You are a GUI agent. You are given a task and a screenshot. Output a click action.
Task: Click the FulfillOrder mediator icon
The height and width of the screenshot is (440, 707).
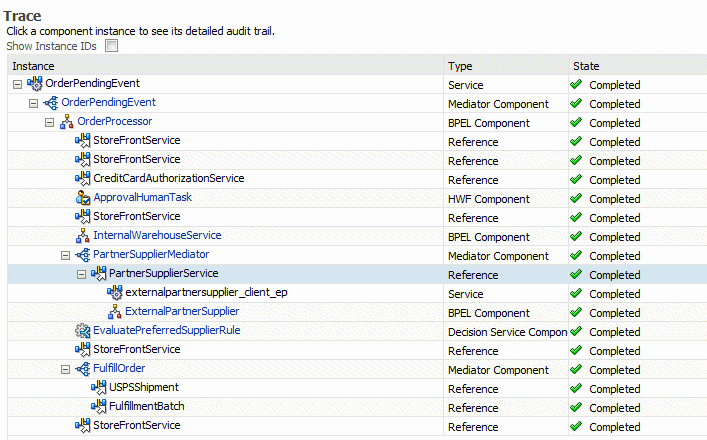click(83, 369)
